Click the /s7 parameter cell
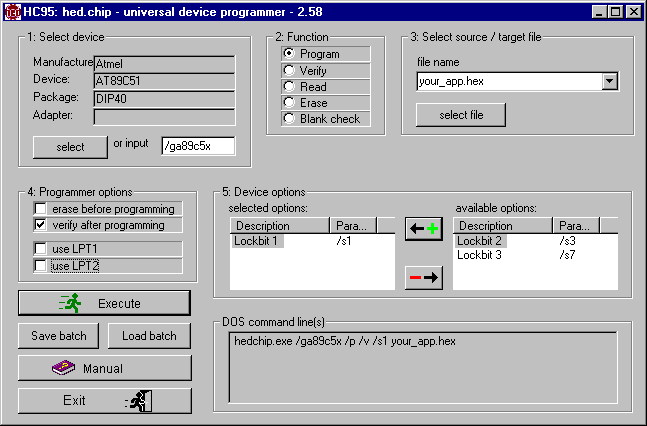647x426 pixels. (567, 255)
